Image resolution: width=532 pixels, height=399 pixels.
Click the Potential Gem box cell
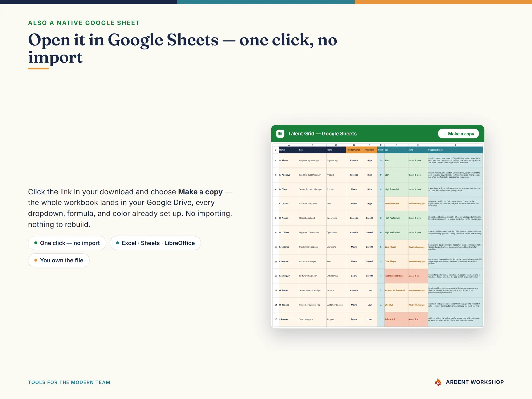tap(396, 204)
